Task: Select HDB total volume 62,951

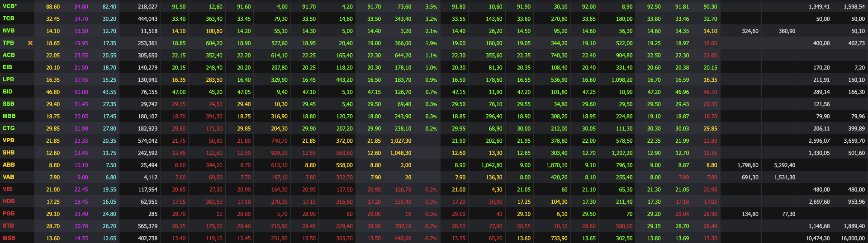Action: [x=149, y=202]
